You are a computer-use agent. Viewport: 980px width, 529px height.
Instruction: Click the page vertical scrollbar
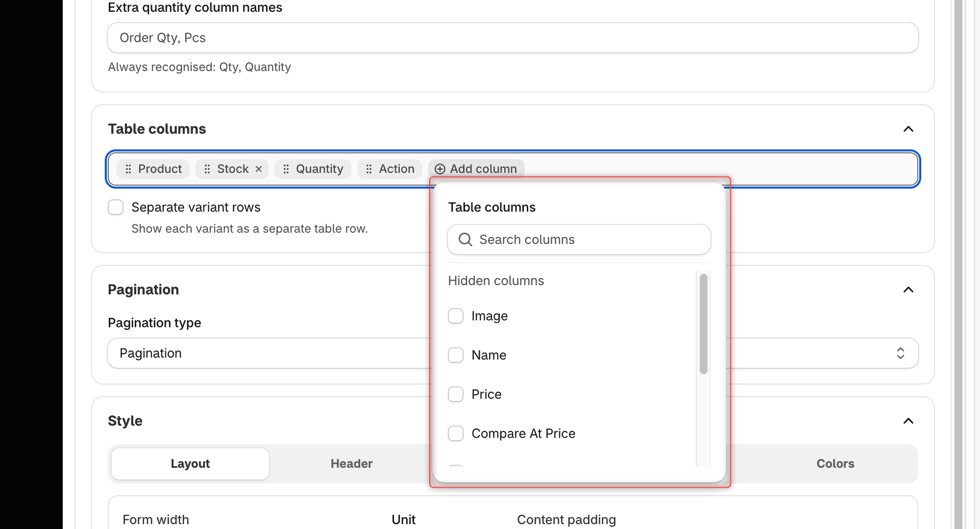(959, 264)
